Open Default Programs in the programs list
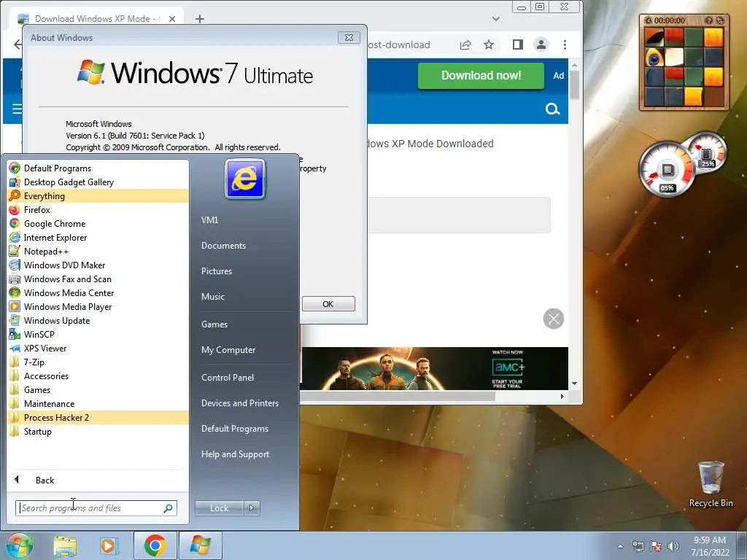The width and height of the screenshot is (747, 560). click(x=98, y=168)
